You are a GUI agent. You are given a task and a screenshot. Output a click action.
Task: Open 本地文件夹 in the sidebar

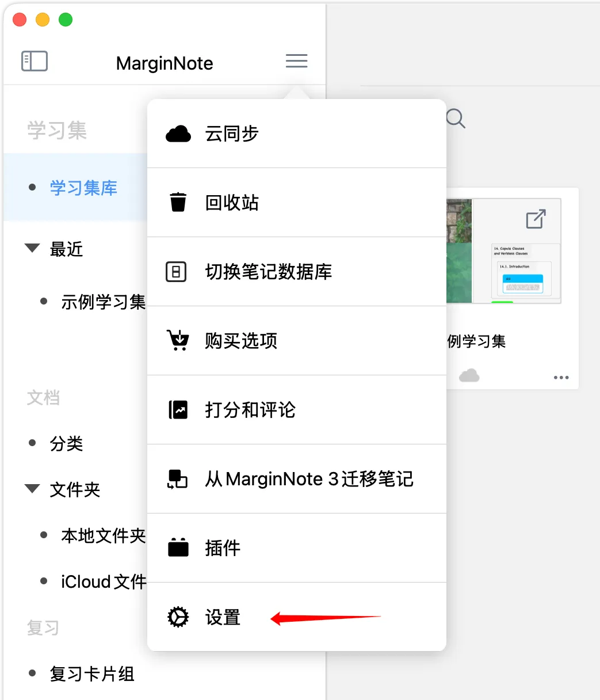point(103,535)
